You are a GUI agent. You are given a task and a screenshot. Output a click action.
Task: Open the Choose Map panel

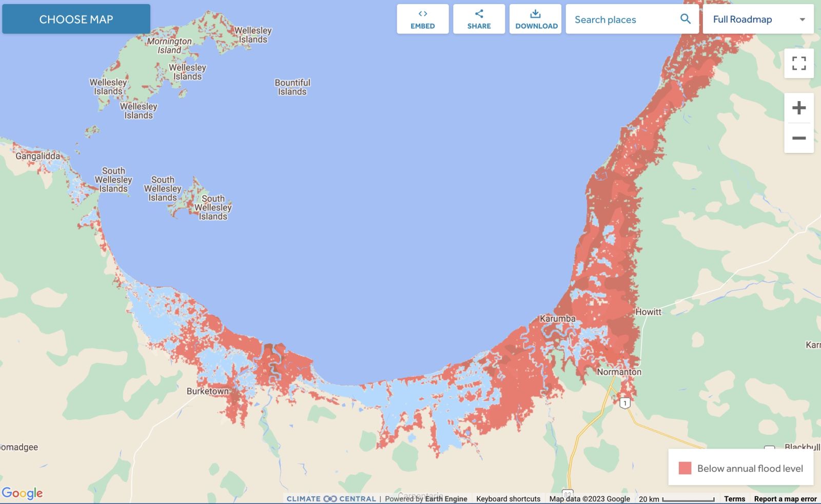76,19
